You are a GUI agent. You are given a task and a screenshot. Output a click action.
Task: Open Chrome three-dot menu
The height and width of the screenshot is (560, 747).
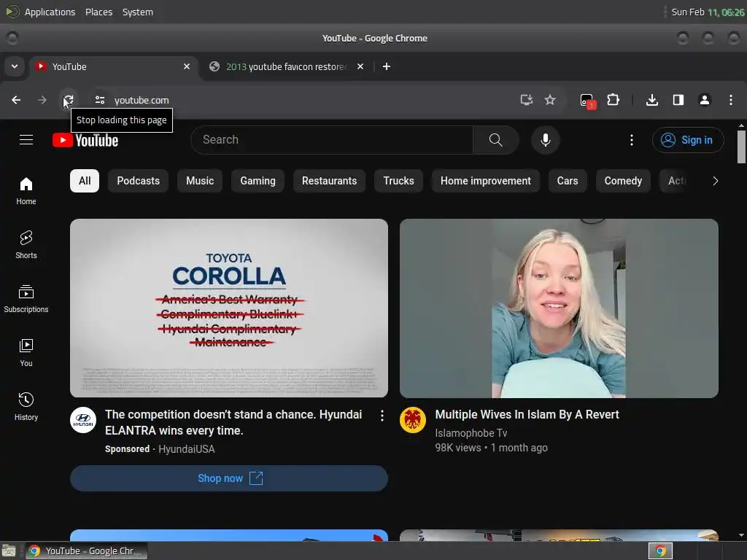point(731,100)
